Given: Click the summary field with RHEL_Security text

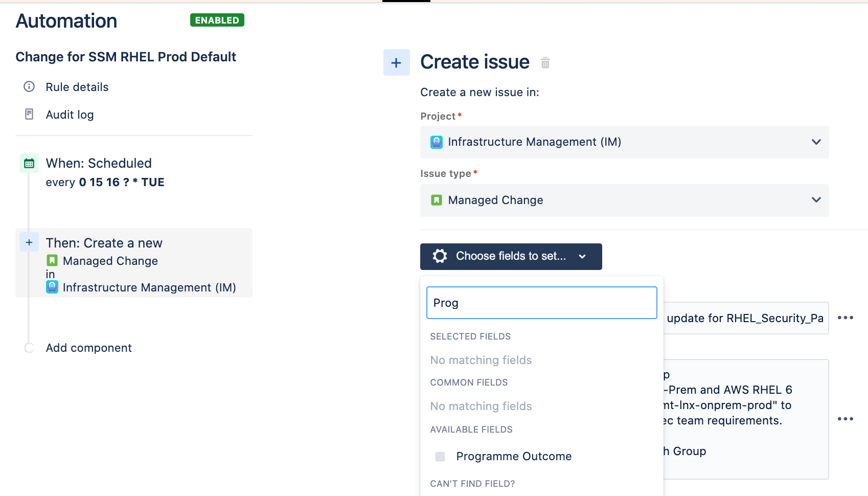Looking at the screenshot, I should tap(746, 318).
